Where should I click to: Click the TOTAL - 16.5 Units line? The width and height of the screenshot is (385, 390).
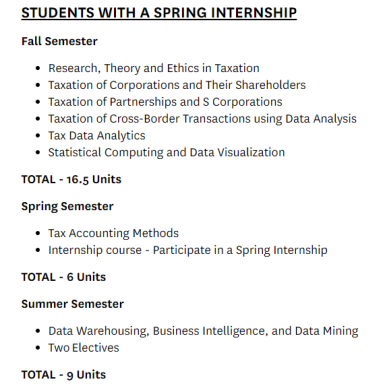[x=71, y=179]
